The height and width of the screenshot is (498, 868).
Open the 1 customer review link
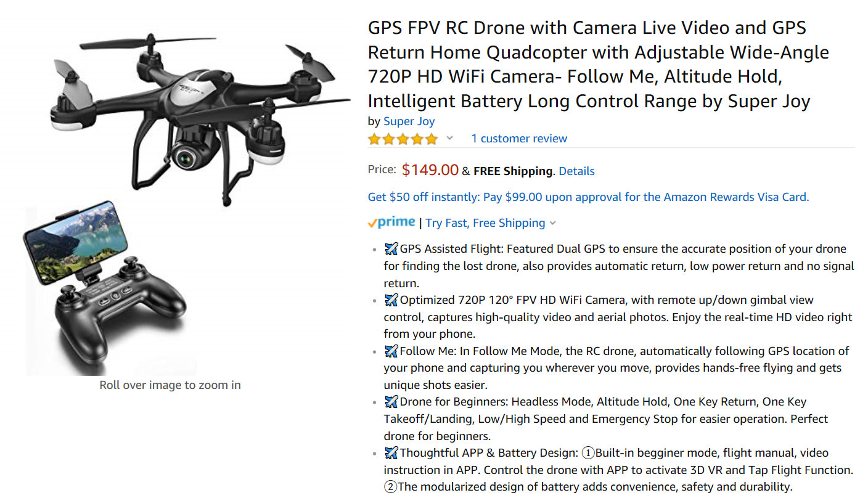519,139
